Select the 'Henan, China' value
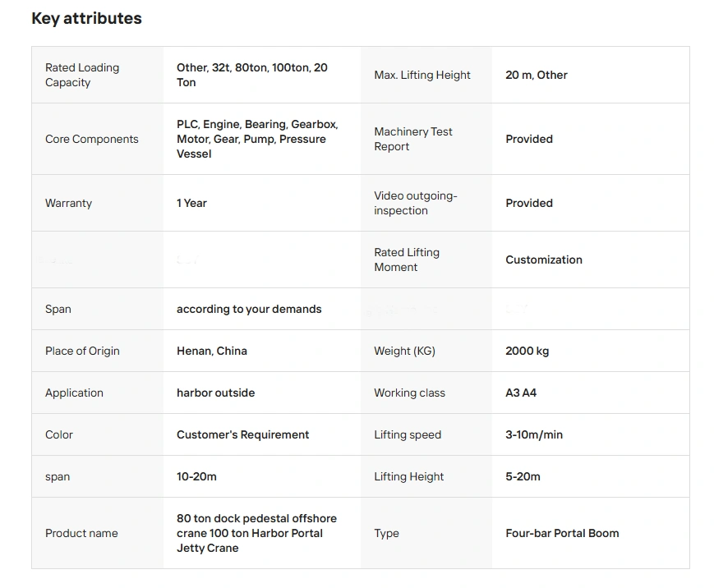Screen dimensions: 714x588 point(212,351)
